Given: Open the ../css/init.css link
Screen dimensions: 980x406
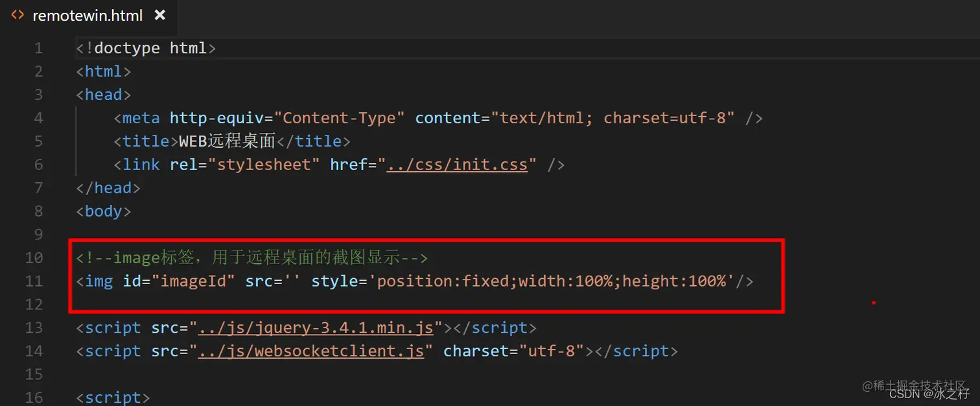Looking at the screenshot, I should click(x=458, y=165).
